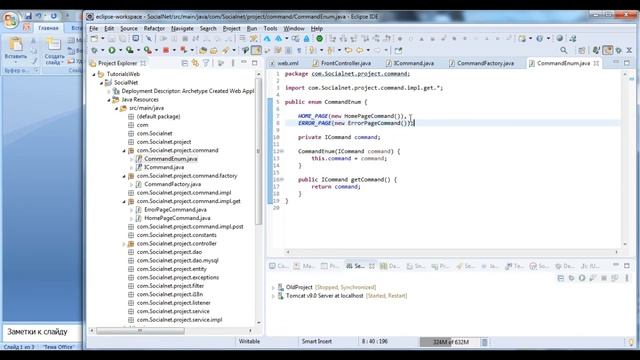The image size is (640, 360).
Task: Toggle Link with Editor in Project Explorer
Action: pos(195,63)
